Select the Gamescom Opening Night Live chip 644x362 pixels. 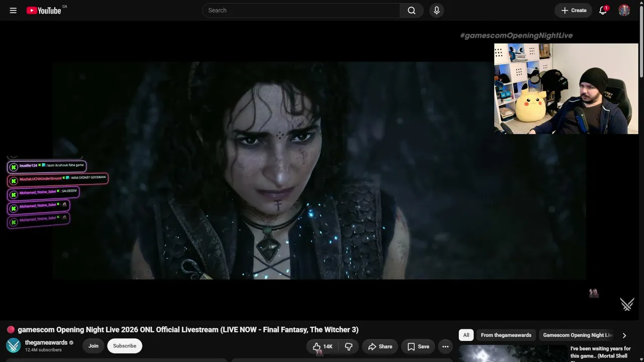tap(578, 335)
